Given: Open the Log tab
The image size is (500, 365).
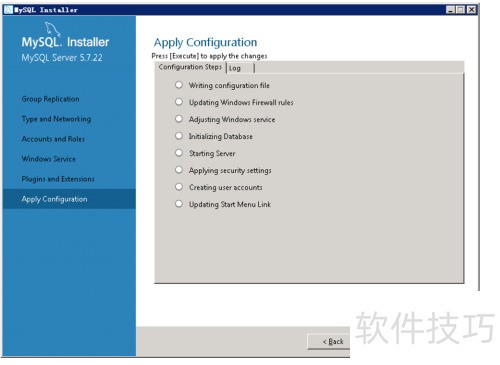Looking at the screenshot, I should [240, 68].
